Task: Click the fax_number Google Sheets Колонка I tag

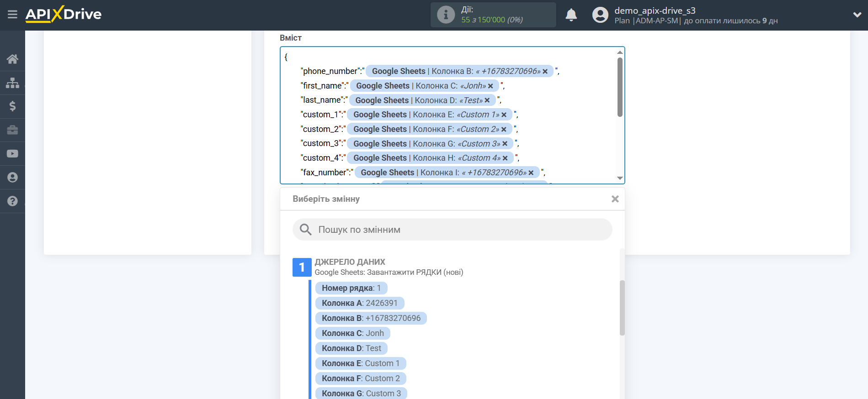Action: click(447, 173)
